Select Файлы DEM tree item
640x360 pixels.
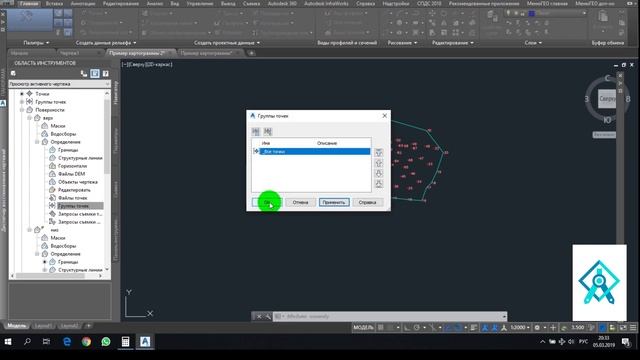[x=71, y=174]
